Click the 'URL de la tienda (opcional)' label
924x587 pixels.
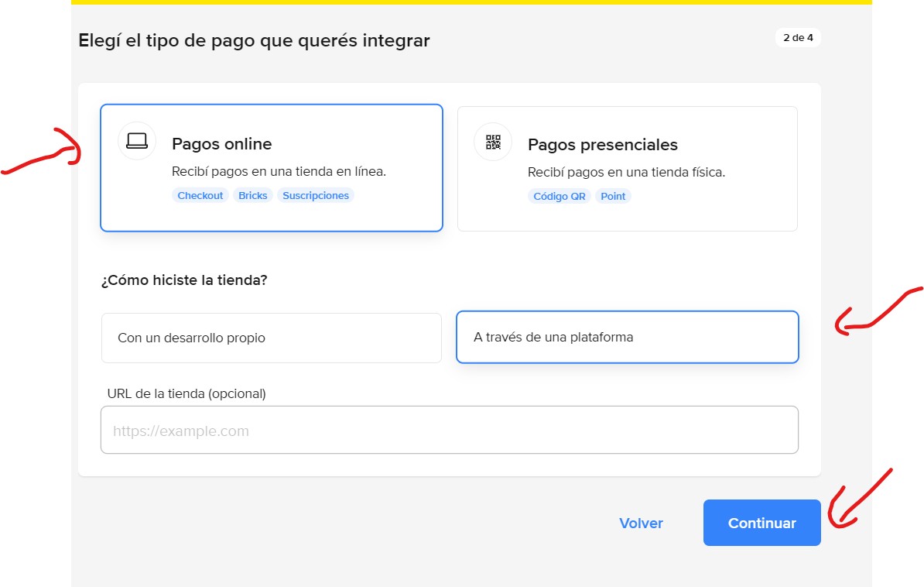[x=187, y=393]
